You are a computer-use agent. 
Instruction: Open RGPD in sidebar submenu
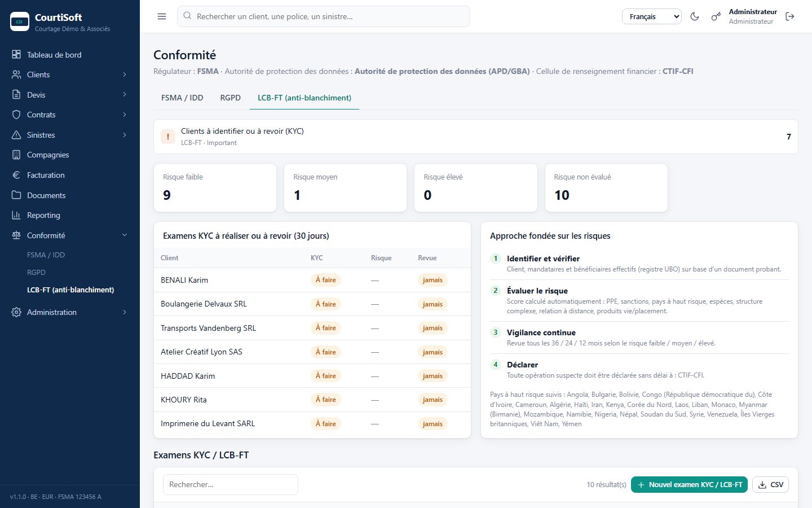tap(36, 273)
